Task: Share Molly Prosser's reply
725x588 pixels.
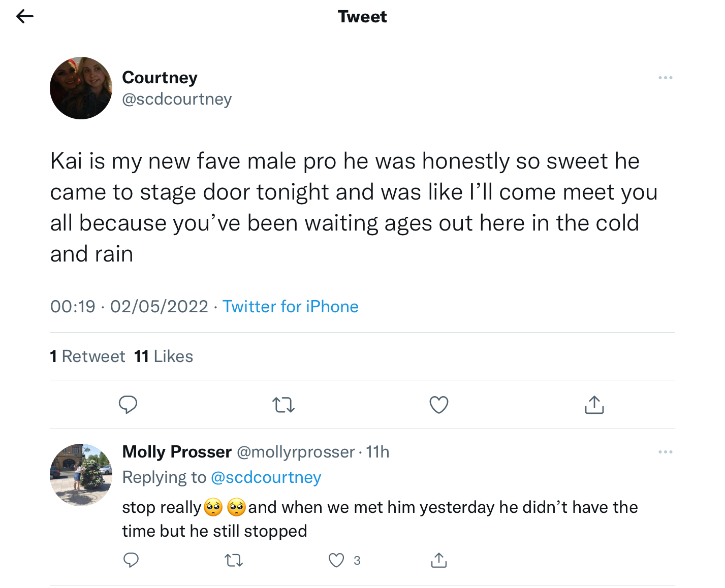Action: tap(439, 560)
